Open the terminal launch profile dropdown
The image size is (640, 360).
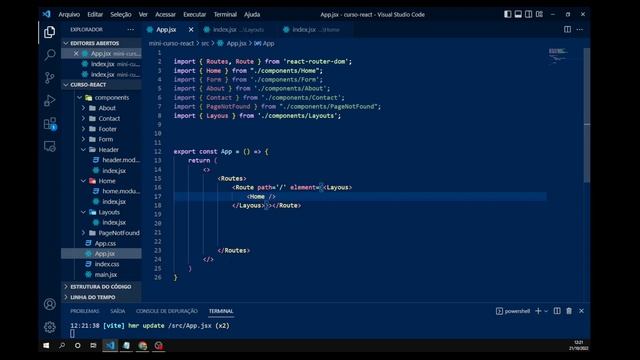pyautogui.click(x=546, y=311)
